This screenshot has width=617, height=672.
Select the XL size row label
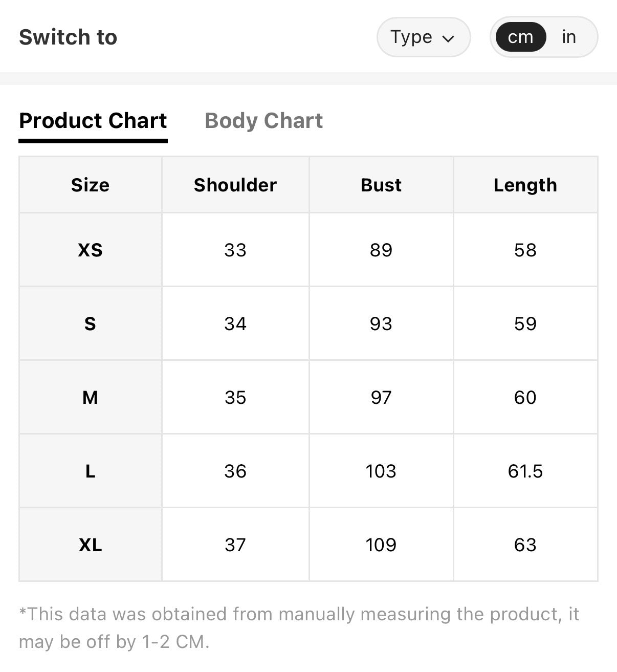click(91, 545)
